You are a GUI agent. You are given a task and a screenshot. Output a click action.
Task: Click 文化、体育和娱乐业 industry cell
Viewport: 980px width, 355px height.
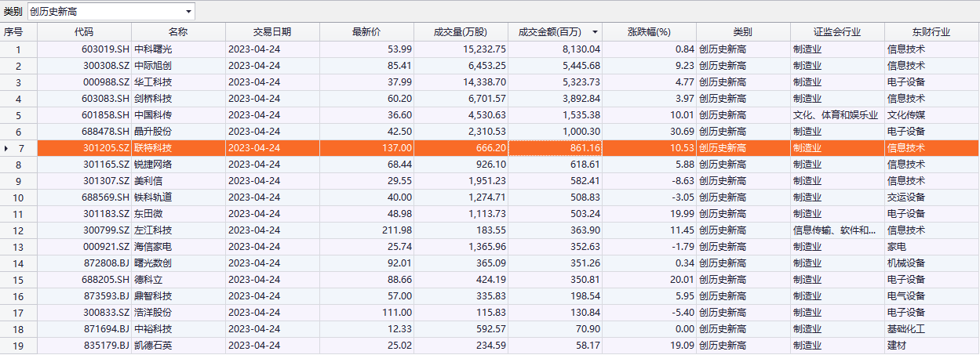tap(835, 115)
